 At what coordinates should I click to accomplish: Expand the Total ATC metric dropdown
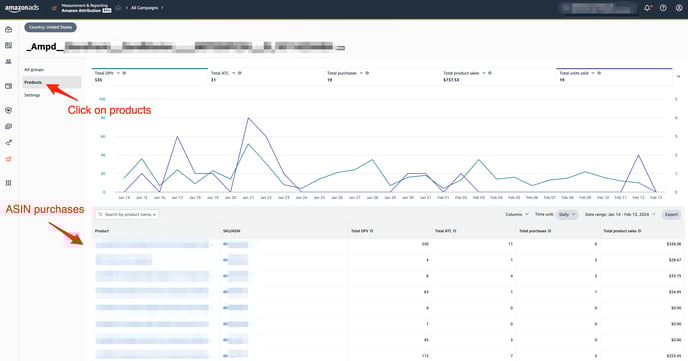(x=233, y=73)
